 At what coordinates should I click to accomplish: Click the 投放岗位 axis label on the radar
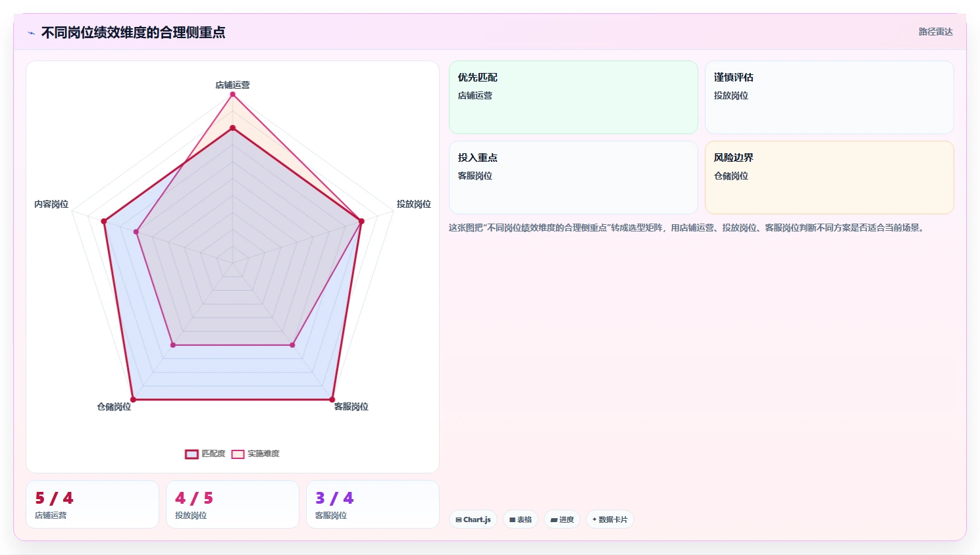(413, 204)
